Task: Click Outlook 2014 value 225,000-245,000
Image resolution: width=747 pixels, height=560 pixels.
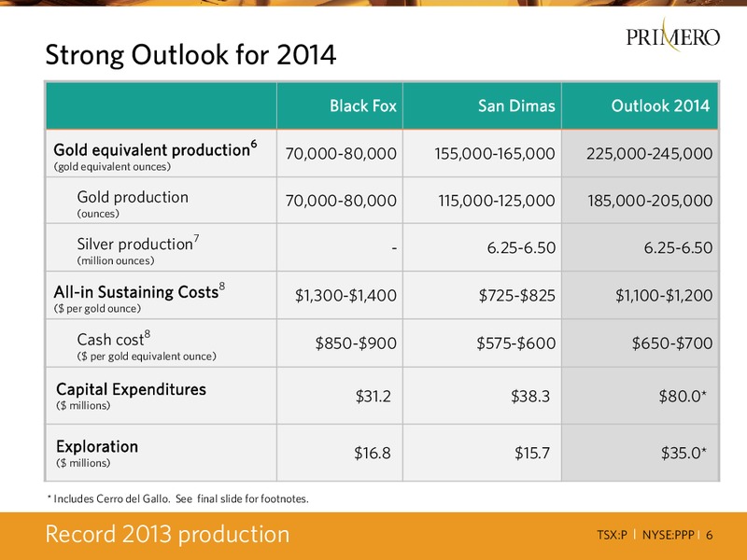Action: (649, 153)
